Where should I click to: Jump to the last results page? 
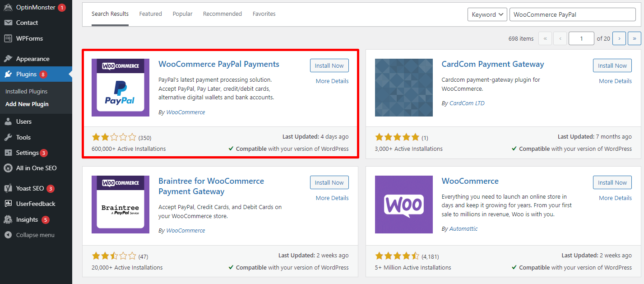click(635, 38)
